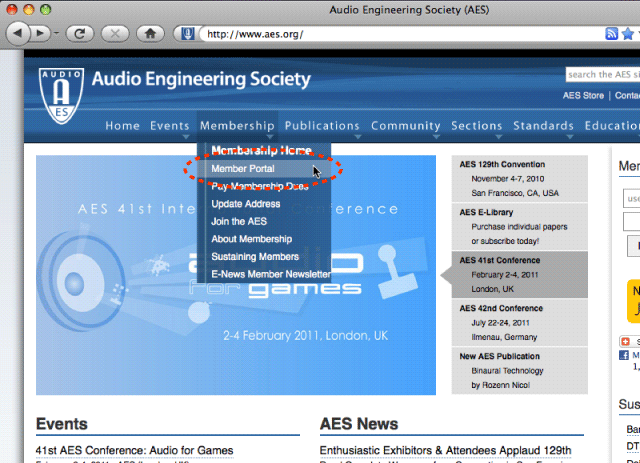Screen dimensions: 640x463
Task: Select Member Portal in the dropdown
Action: [x=243, y=169]
